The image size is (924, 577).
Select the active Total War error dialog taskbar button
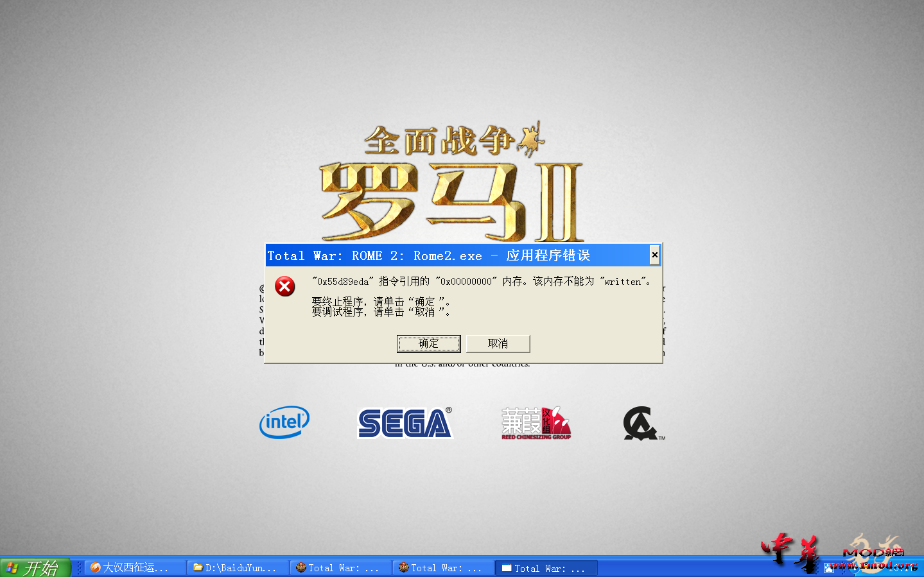pyautogui.click(x=546, y=568)
